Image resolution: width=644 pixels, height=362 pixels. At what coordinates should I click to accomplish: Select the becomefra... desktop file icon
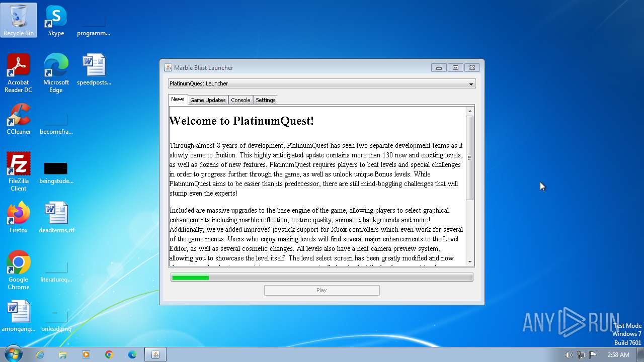point(56,119)
